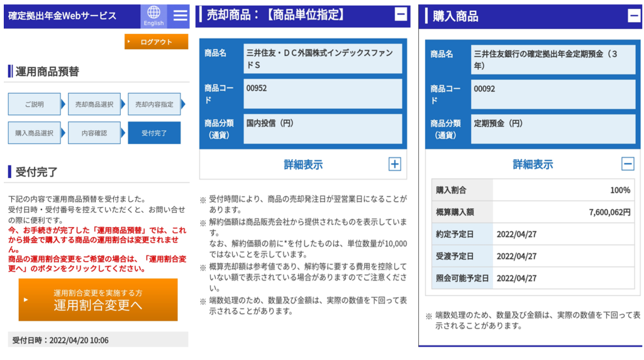644x360 pixels.
Task: Collapse 詳細表示 minus icon in purchase panel
Action: click(628, 164)
